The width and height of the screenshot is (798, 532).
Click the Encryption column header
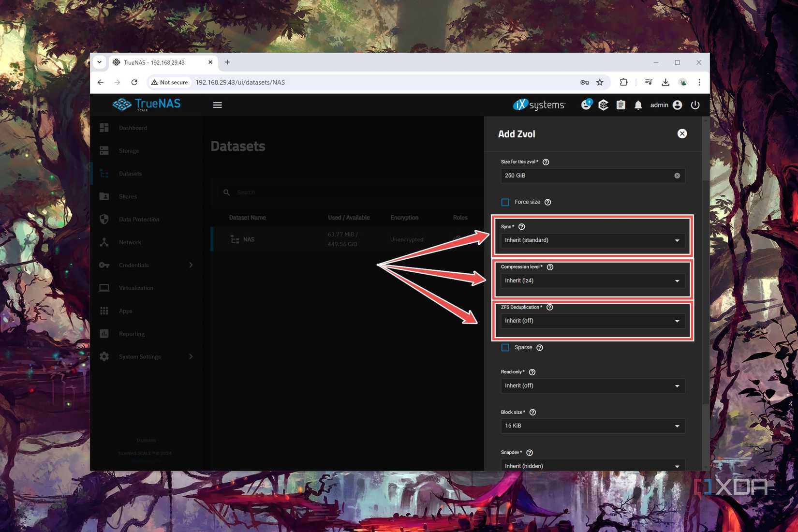tap(404, 218)
